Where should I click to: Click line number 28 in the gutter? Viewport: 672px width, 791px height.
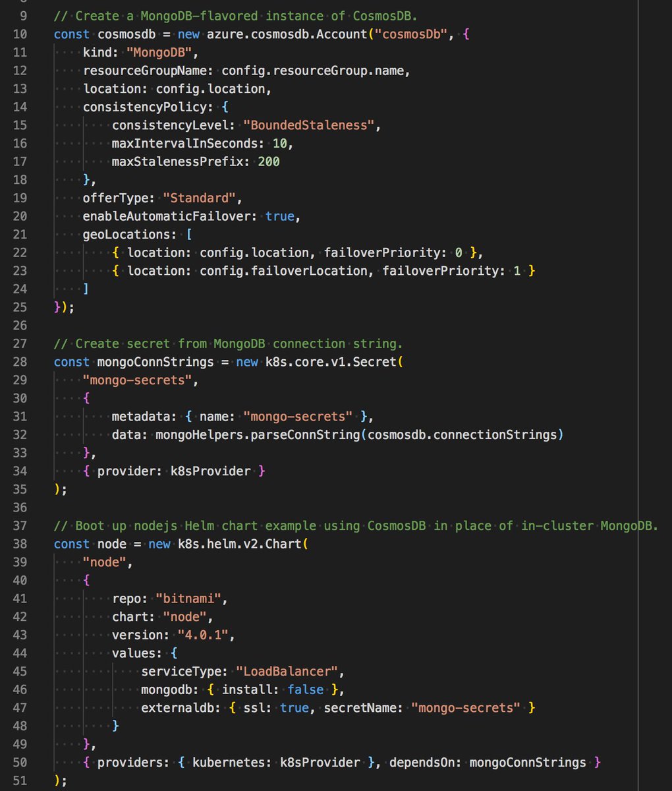[20, 362]
